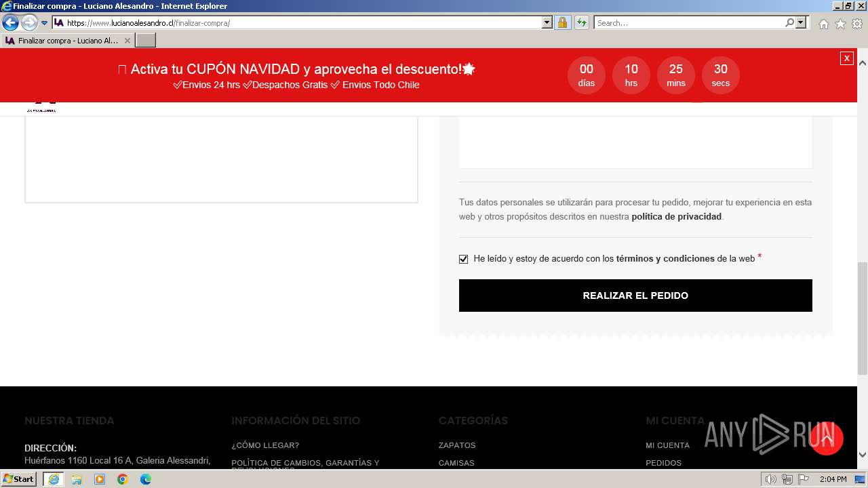Click the 2:04 PM taskbar clock
Viewport: 868px width, 488px height.
click(833, 479)
